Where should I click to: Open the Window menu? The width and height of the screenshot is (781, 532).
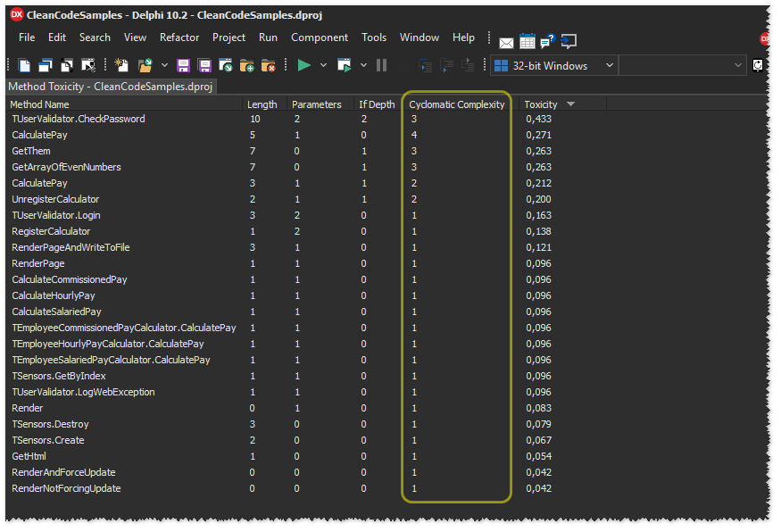pos(420,37)
